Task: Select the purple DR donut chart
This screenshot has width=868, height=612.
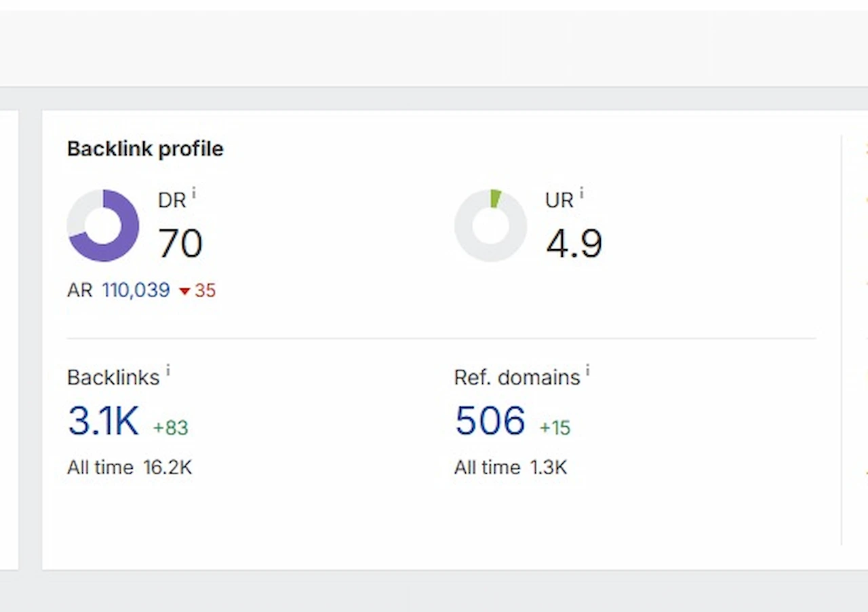Action: (x=103, y=225)
